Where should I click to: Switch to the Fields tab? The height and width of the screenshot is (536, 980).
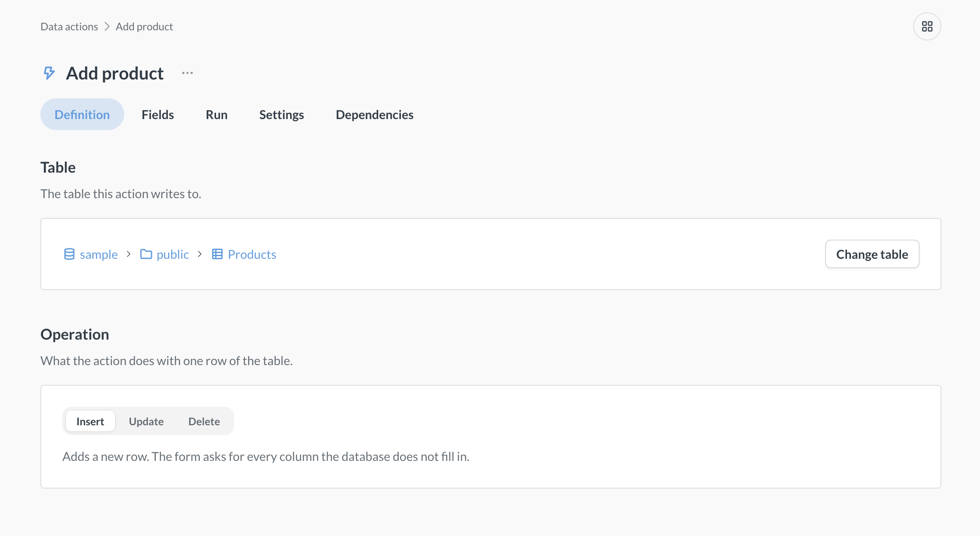[158, 114]
